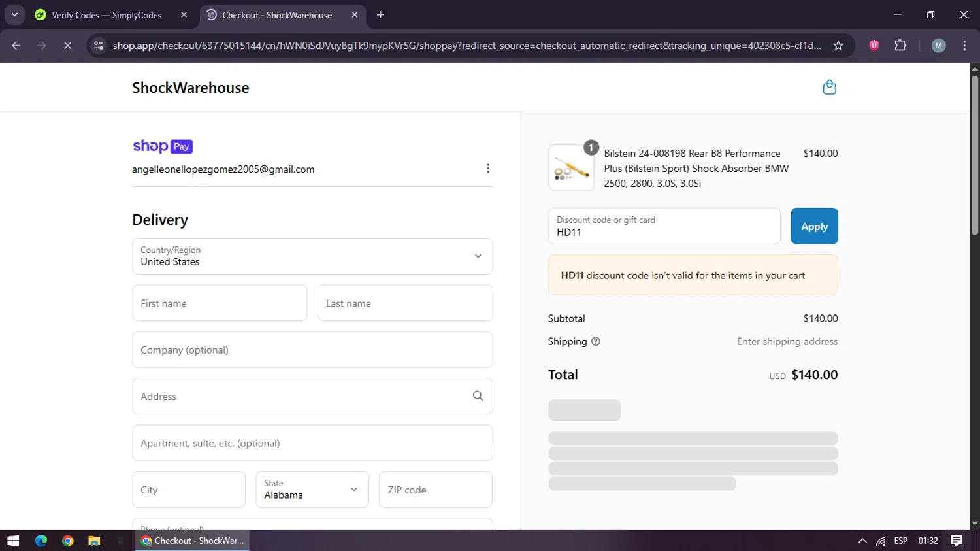Stop page loading in browser toolbar
This screenshot has height=551, width=980.
click(67, 46)
